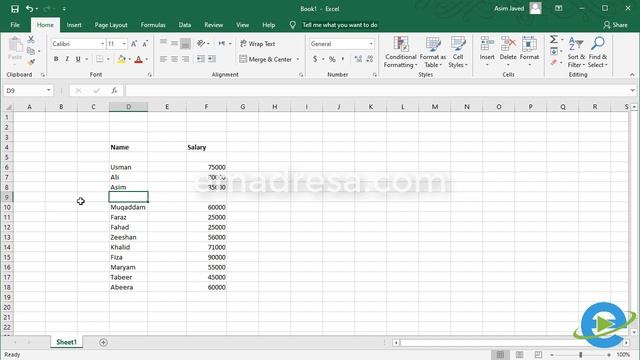Screen dimensions: 640x360
Task: Align text to the left
Action: pyautogui.click(x=163, y=59)
